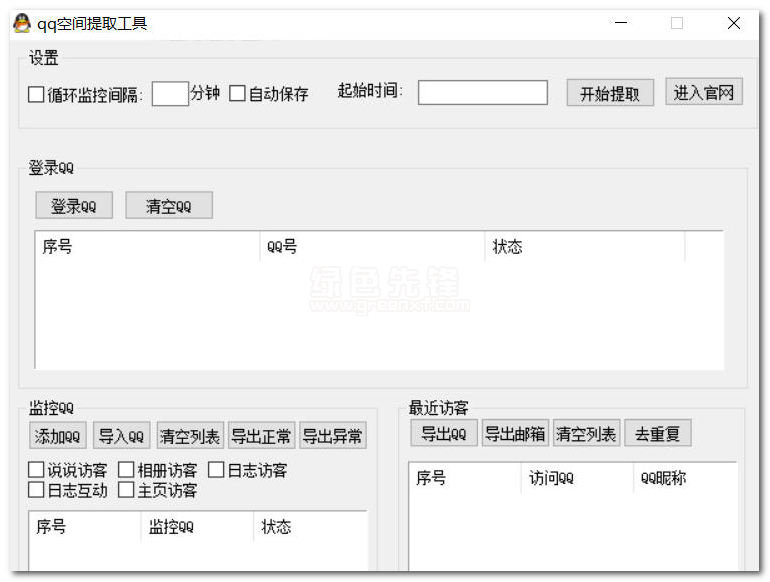Minimize the qq空间提取工具 window
This screenshot has width=770, height=582.
[621, 23]
